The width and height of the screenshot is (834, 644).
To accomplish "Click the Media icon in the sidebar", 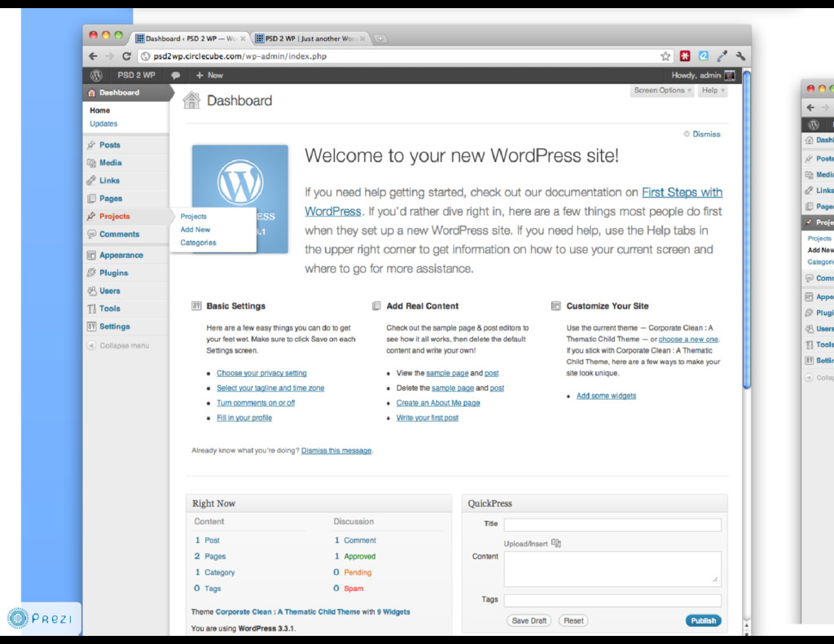I will coord(91,163).
